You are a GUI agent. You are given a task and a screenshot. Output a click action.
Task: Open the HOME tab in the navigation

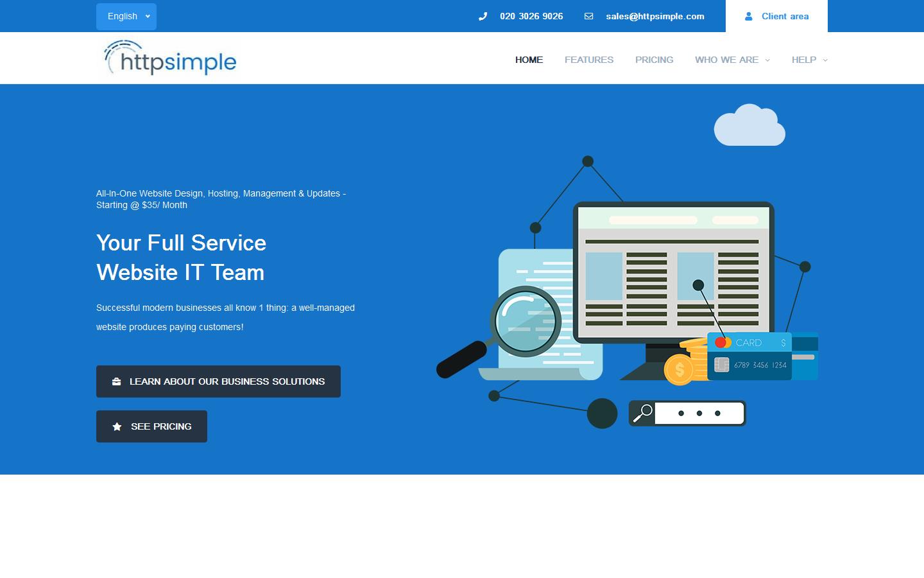[528, 60]
